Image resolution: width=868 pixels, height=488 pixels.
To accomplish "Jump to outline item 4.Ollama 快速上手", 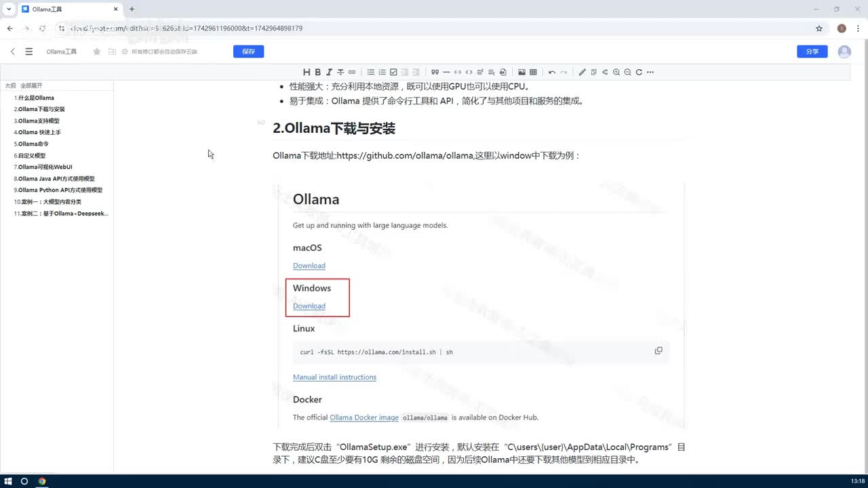I will tap(37, 132).
